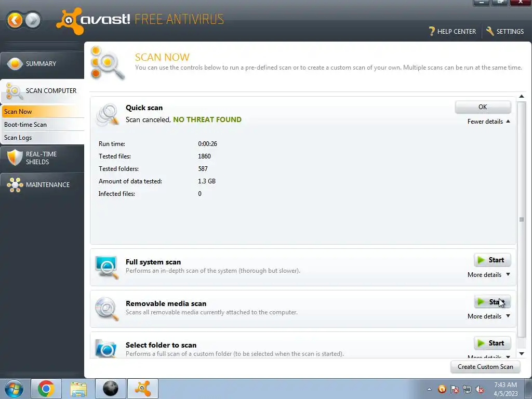
Task: Open the Summary section
Action: pyautogui.click(x=42, y=64)
